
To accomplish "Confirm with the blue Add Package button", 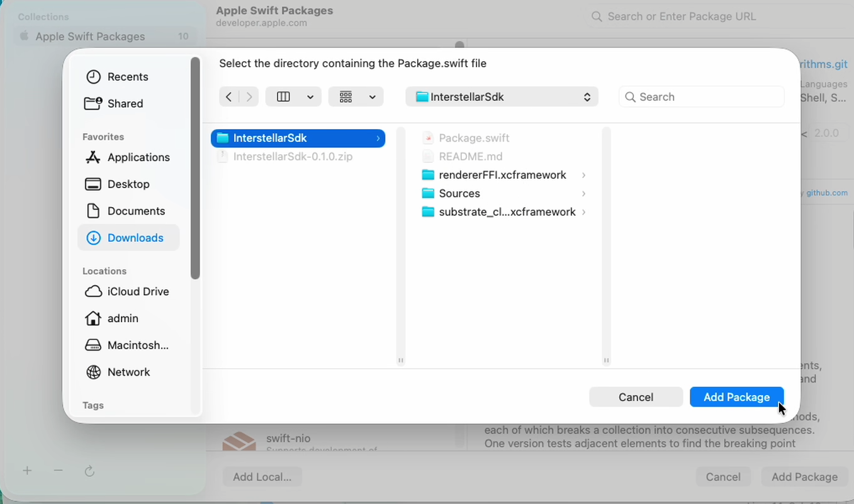I will [x=736, y=397].
